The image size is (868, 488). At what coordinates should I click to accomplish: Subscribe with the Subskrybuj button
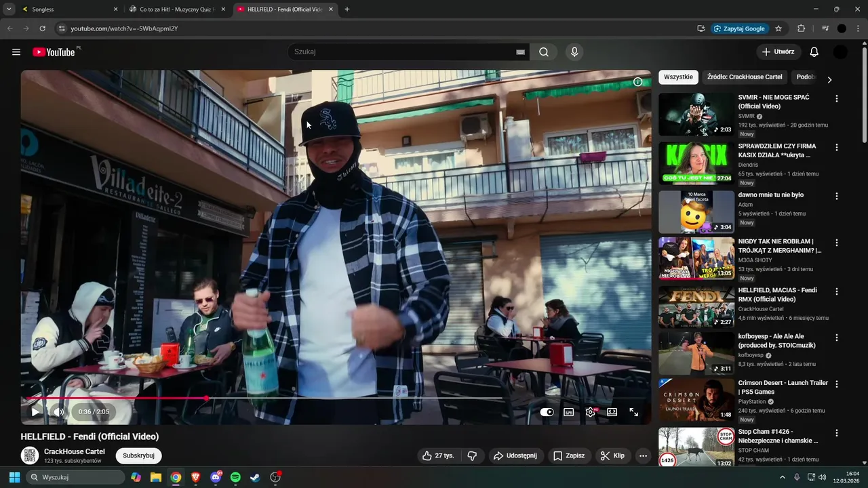click(139, 455)
